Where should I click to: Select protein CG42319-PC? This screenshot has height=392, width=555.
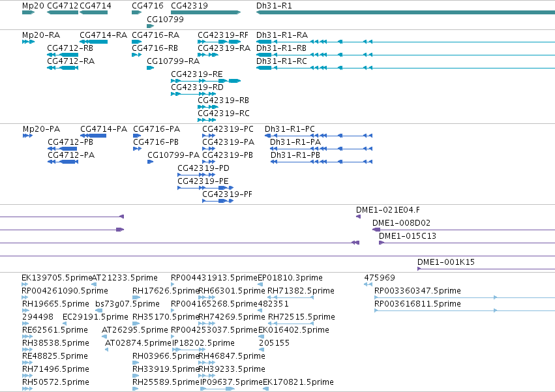point(228,129)
